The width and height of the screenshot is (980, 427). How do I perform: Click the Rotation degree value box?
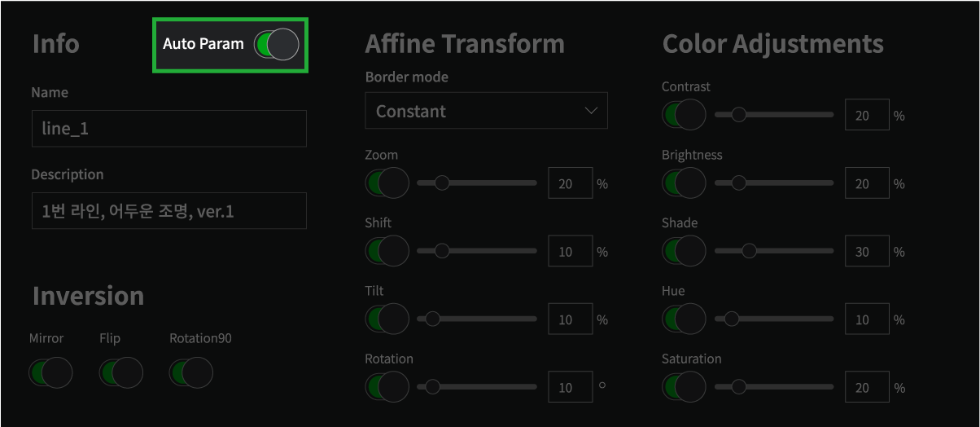pyautogui.click(x=570, y=388)
